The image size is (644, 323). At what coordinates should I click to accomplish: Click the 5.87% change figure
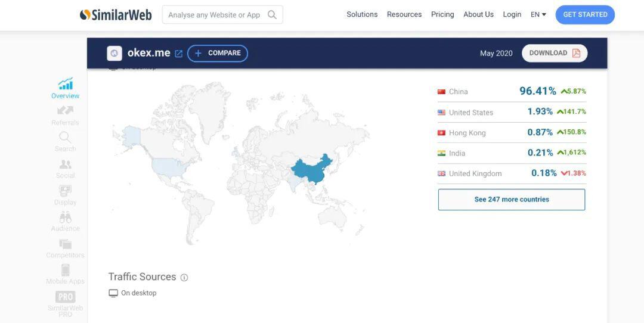click(574, 91)
